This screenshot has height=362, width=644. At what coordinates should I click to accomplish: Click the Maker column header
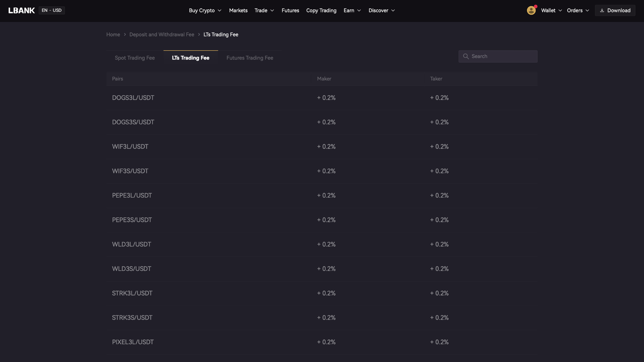[x=324, y=79]
